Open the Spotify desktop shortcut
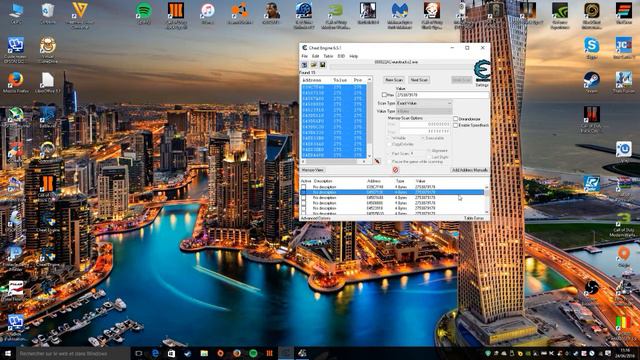The height and width of the screenshot is (360, 640). (143, 13)
